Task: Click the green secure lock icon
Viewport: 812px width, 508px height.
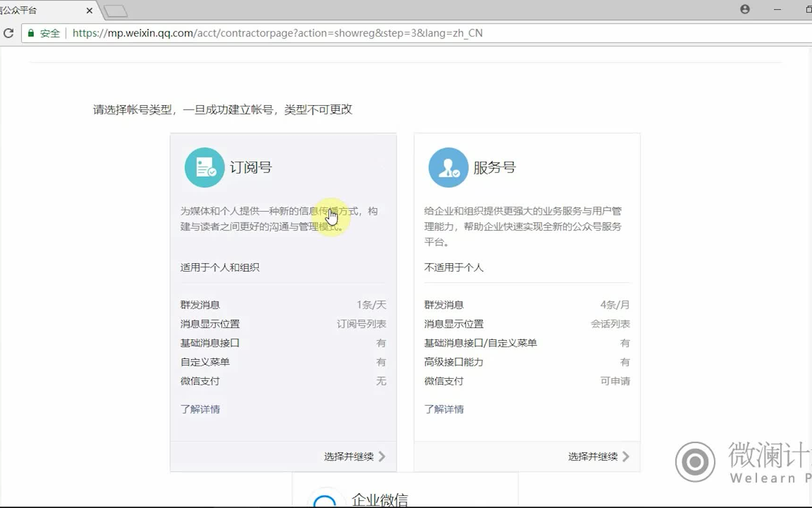Action: (31, 33)
